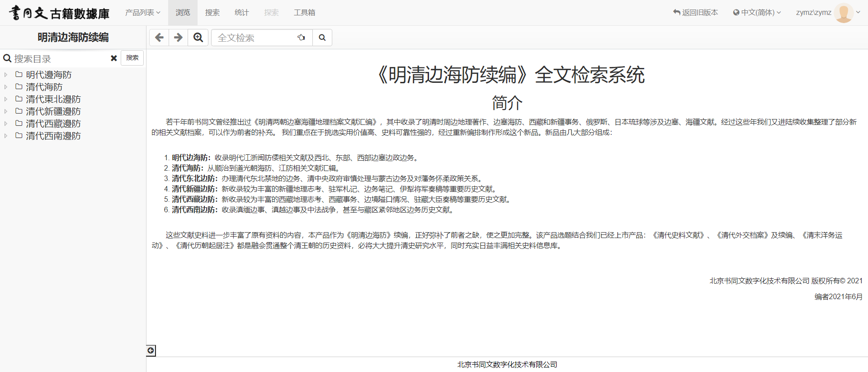Clear the catalog search with the X icon
The height and width of the screenshot is (372, 868).
click(114, 58)
